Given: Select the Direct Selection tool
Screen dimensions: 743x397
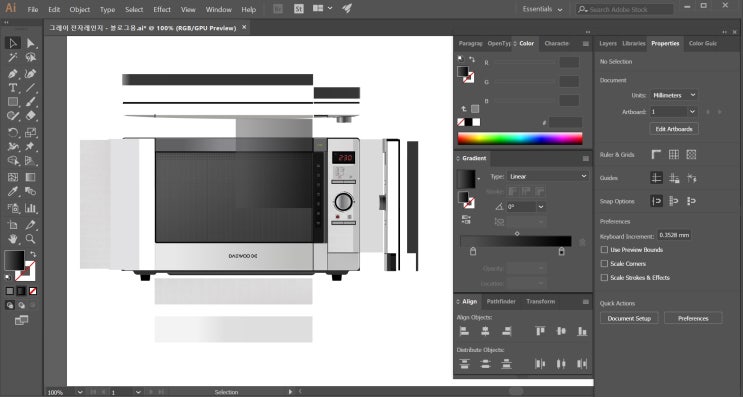Looking at the screenshot, I should point(31,43).
